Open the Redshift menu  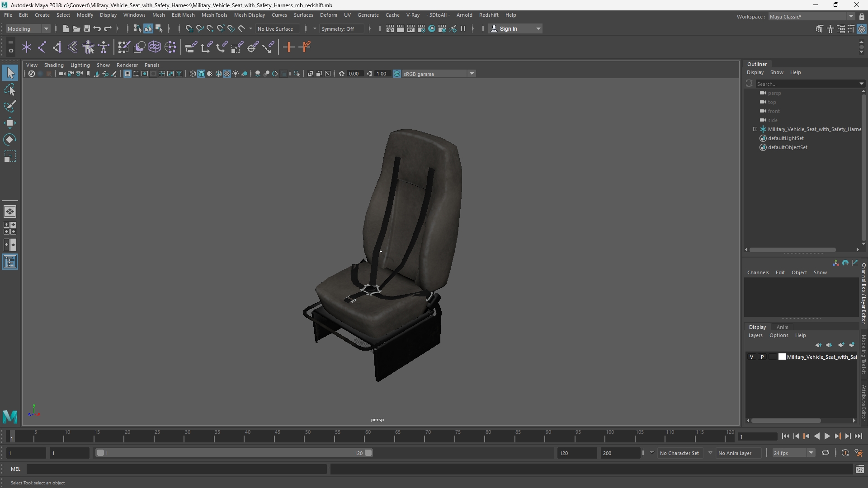[x=488, y=15]
